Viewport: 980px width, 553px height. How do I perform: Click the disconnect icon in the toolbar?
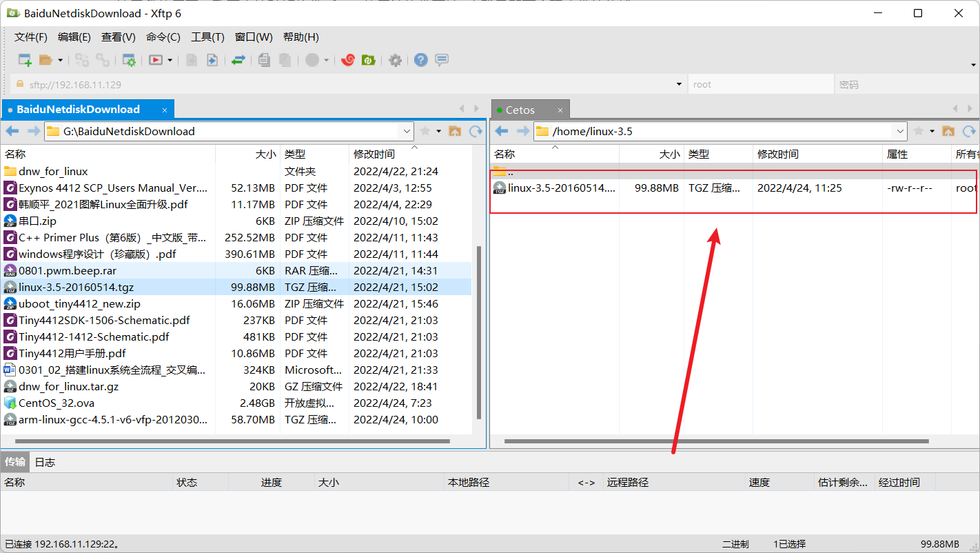pos(103,60)
